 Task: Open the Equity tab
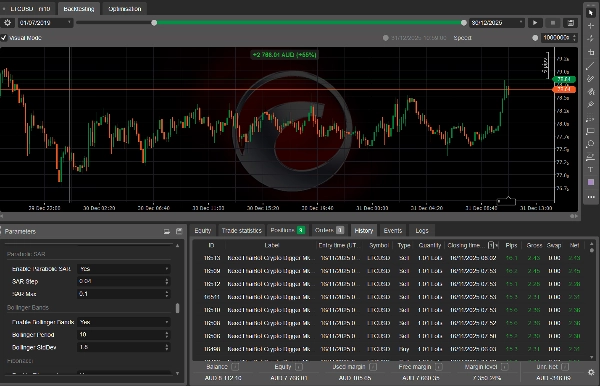[x=202, y=230]
